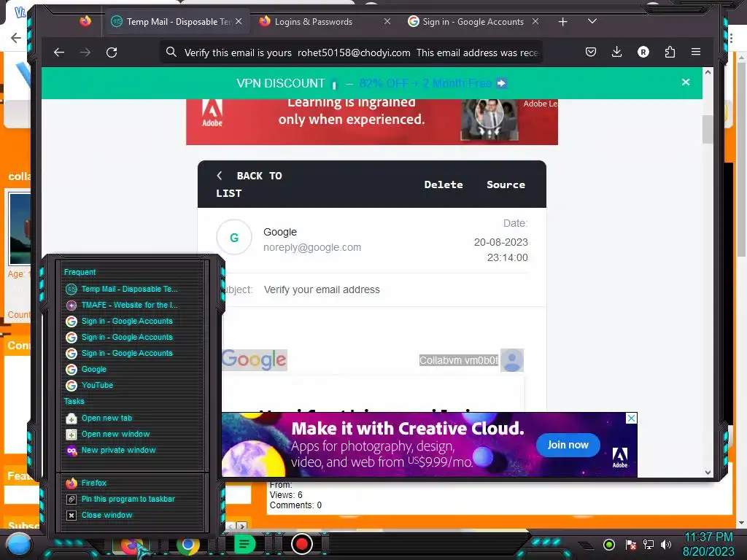
Task: Switch to Temp Mail - Disposable tab
Action: 177,21
